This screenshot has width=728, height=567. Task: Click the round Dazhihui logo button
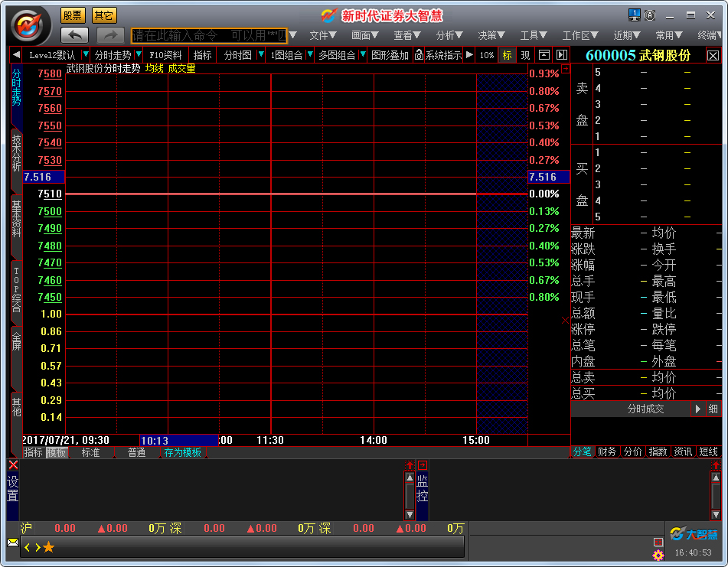point(31,25)
